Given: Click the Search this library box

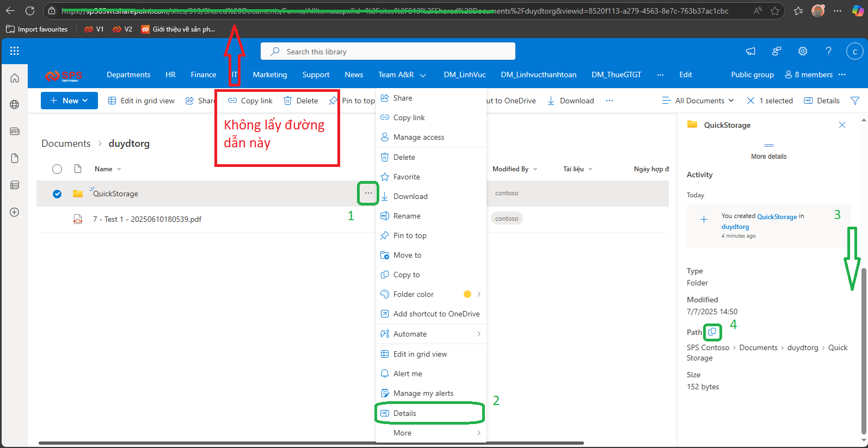Looking at the screenshot, I should pos(387,52).
